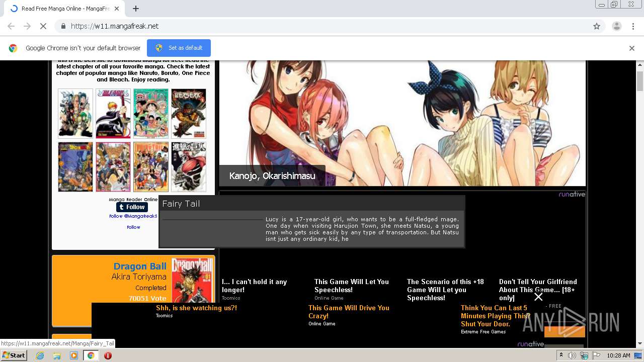This screenshot has width=644, height=362.
Task: Click the page scrollbar down arrow
Action: click(640, 344)
